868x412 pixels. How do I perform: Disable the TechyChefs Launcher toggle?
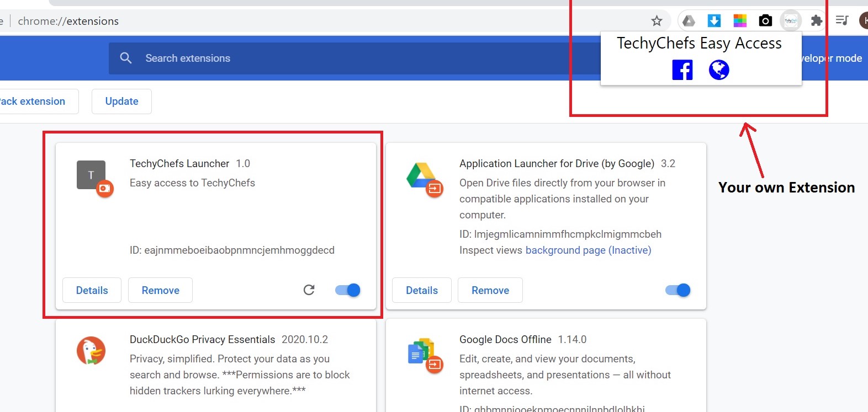(x=348, y=290)
